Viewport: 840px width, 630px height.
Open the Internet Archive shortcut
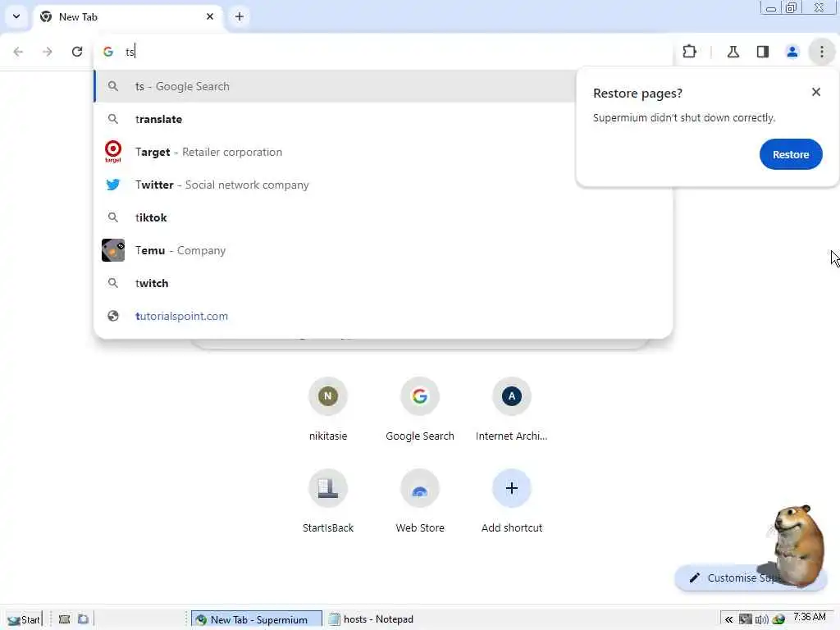(512, 410)
